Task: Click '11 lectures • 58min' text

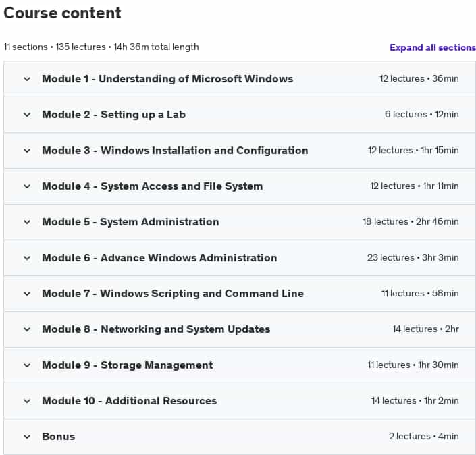Action: [x=420, y=293]
